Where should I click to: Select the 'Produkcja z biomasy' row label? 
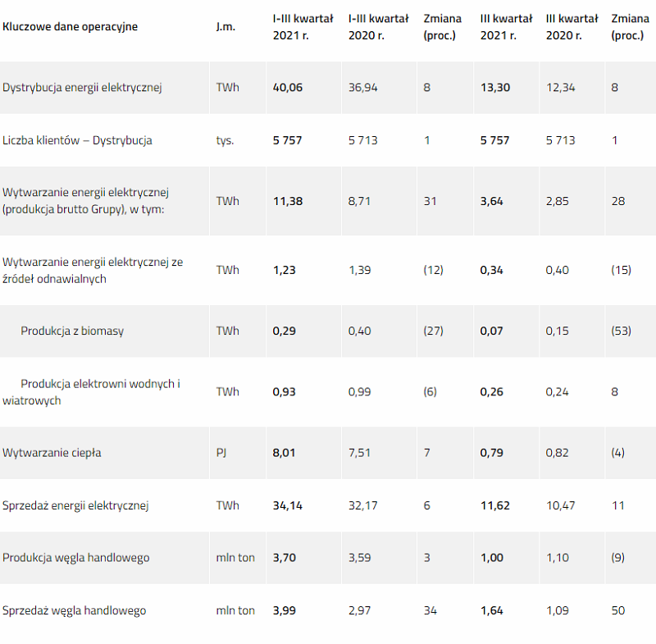tap(72, 331)
